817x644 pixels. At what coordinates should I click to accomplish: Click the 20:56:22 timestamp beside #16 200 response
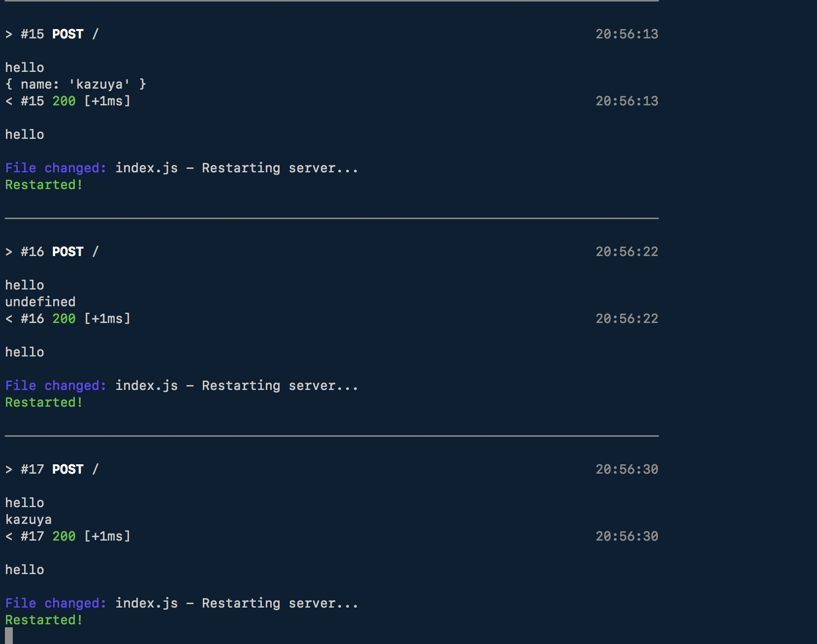click(x=627, y=319)
